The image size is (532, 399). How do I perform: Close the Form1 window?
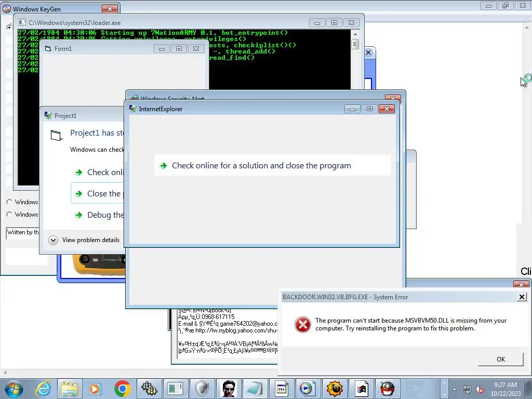pyautogui.click(x=196, y=49)
